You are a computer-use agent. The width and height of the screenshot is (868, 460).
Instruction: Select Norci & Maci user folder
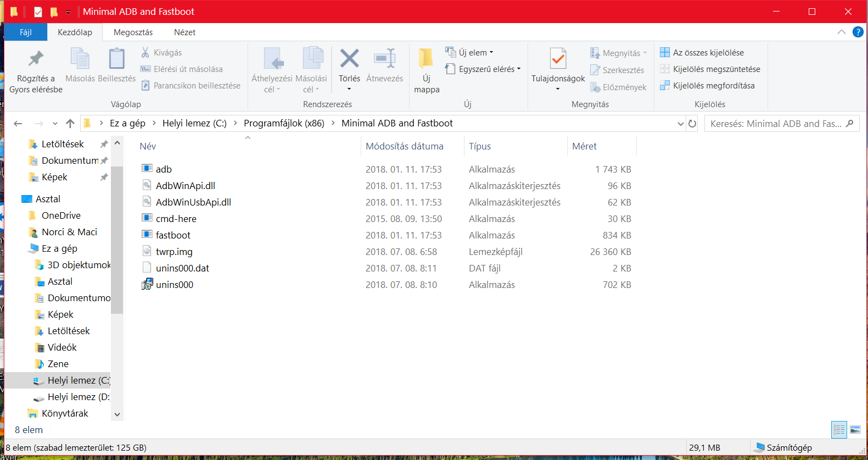tap(69, 232)
